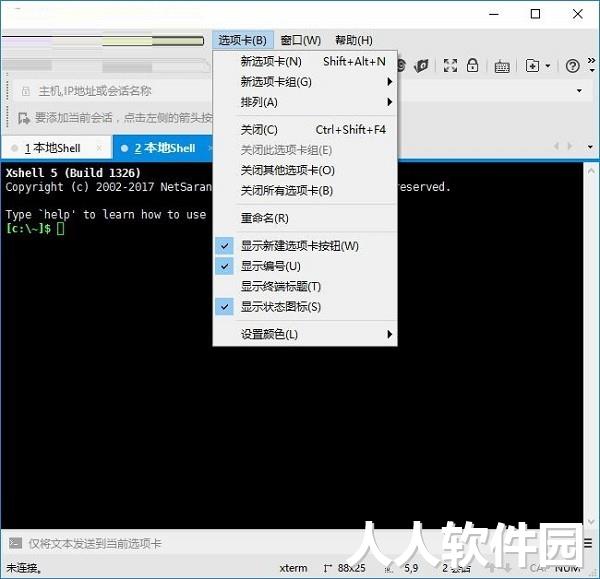
Task: Click the 未连接 status text
Action: click(23, 568)
